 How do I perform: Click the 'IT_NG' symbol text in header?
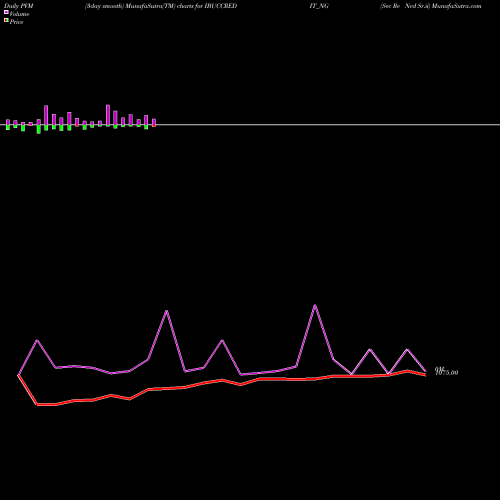319,6
